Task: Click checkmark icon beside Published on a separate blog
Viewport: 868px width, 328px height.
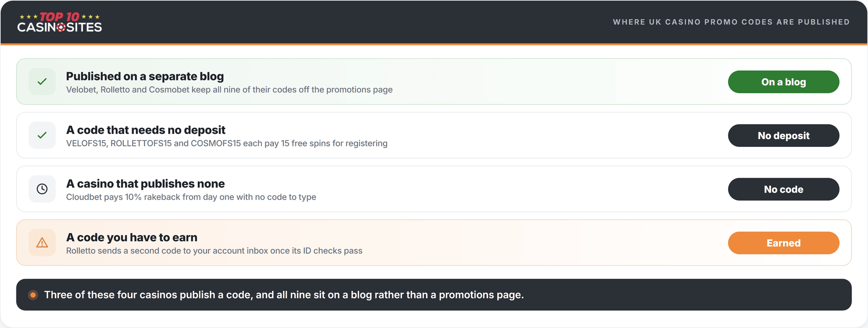Action: click(x=42, y=81)
